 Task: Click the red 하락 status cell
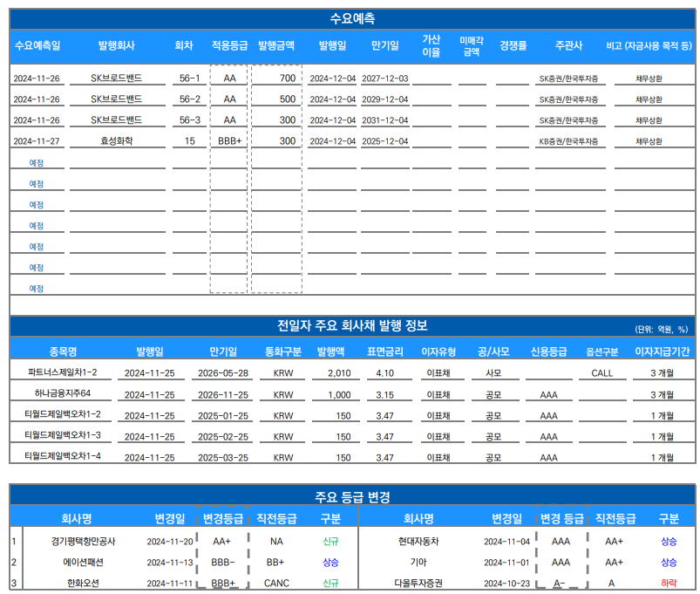click(669, 583)
